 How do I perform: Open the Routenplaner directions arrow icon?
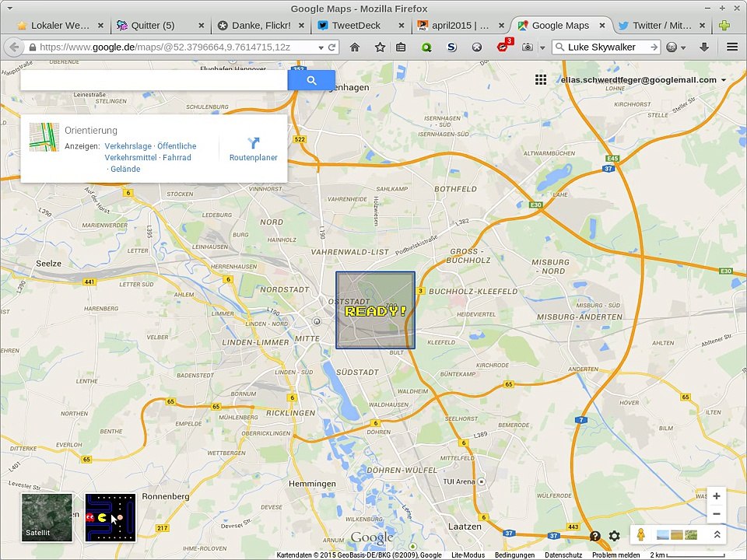254,142
